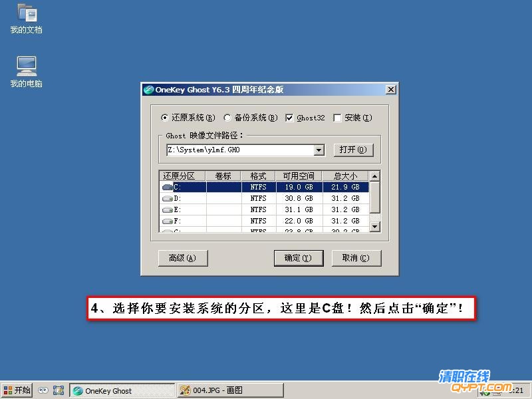Viewport: 532px width, 399px height.
Task: Click NTFS format cell in D: row
Action: [259, 198]
